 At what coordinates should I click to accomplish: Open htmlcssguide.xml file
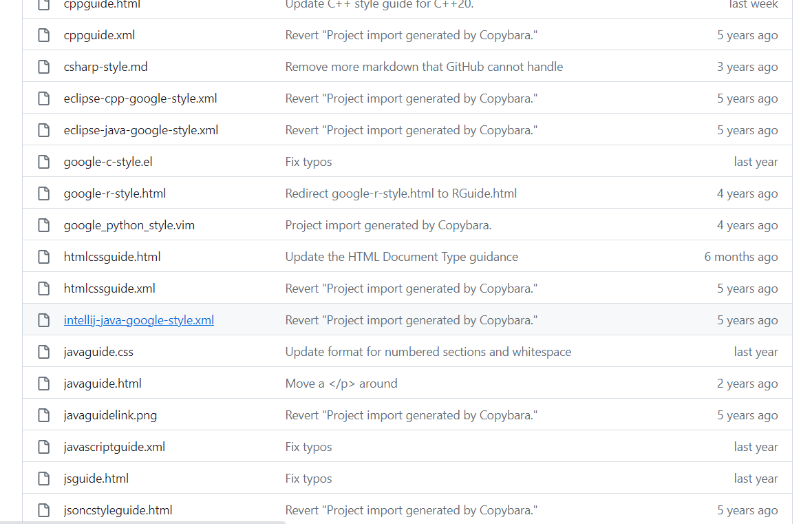109,289
